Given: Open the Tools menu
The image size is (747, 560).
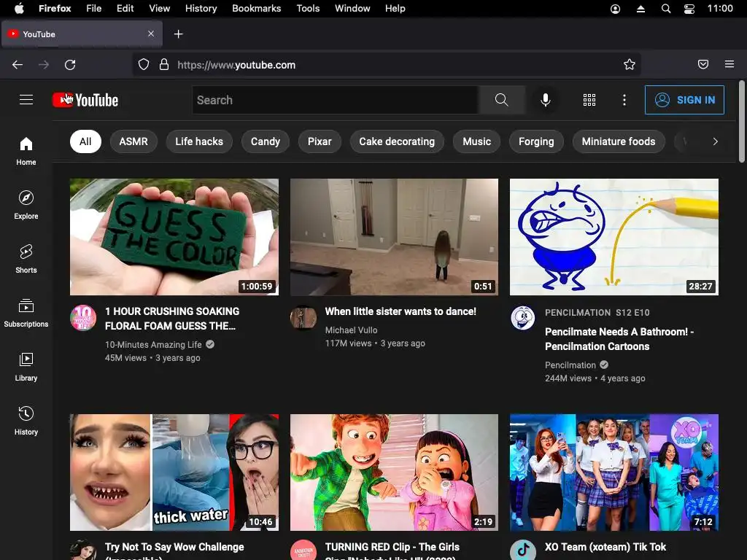Looking at the screenshot, I should pos(308,9).
